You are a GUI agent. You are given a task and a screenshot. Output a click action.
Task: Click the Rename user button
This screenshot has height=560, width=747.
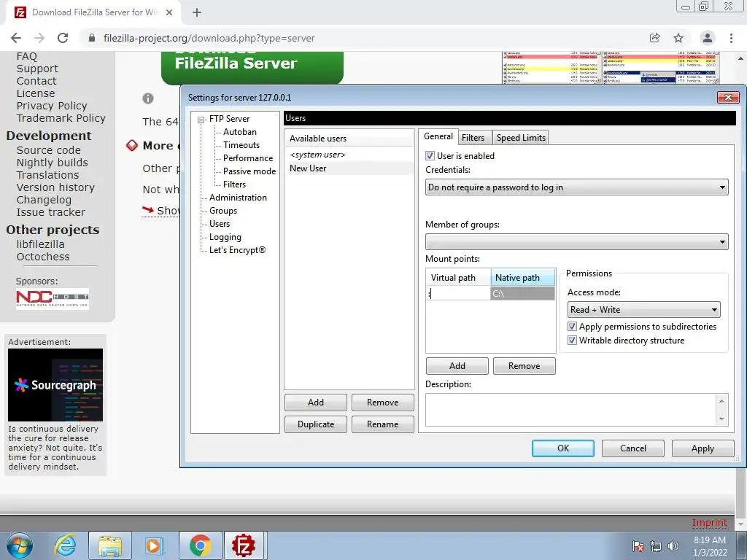pyautogui.click(x=382, y=424)
